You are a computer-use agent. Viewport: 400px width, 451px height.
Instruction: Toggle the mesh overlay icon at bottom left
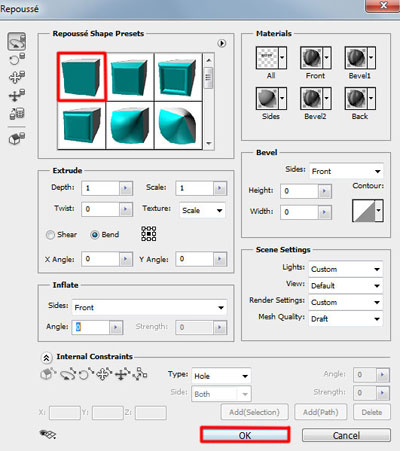click(48, 434)
